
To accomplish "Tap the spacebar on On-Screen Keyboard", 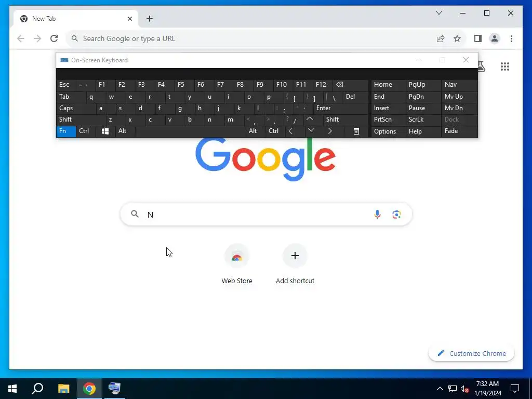I will coord(190,131).
